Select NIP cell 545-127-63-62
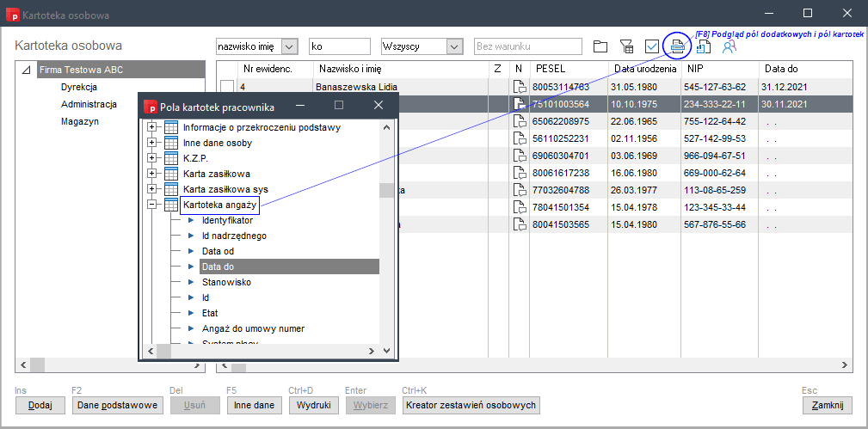Image resolution: width=868 pixels, height=429 pixels. [720, 87]
